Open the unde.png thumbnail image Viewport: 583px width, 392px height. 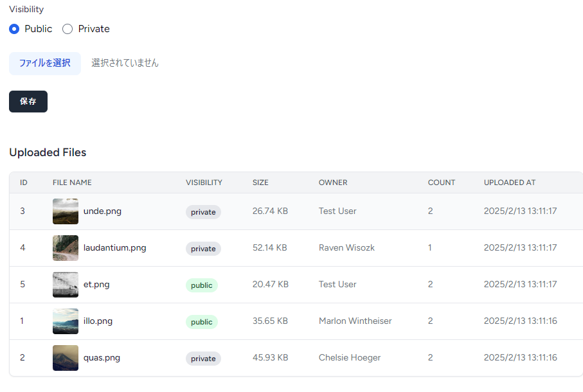[x=66, y=211]
